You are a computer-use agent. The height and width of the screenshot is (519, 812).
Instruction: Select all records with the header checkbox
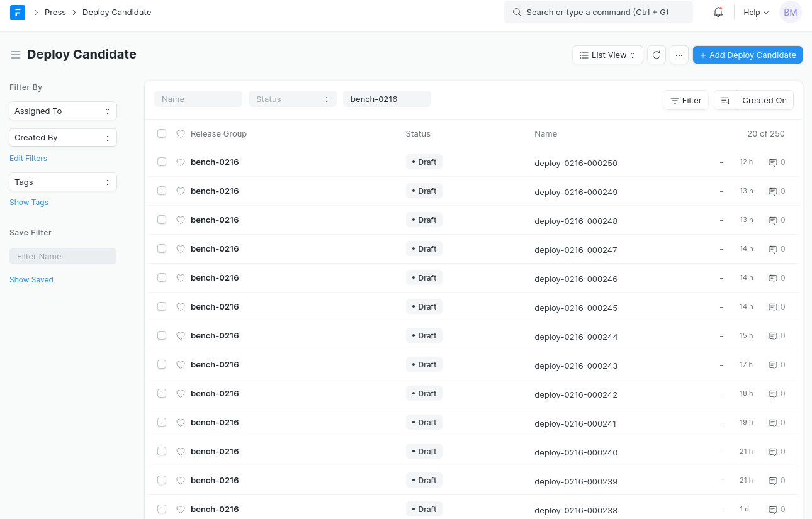pyautogui.click(x=162, y=133)
